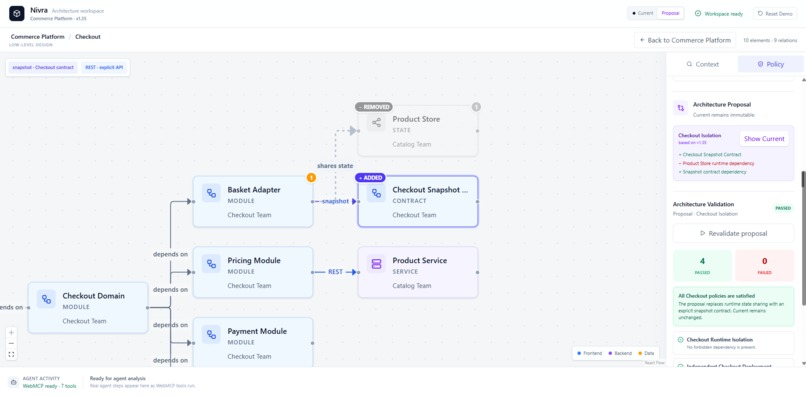Click the Frontend legend dot

[579, 353]
